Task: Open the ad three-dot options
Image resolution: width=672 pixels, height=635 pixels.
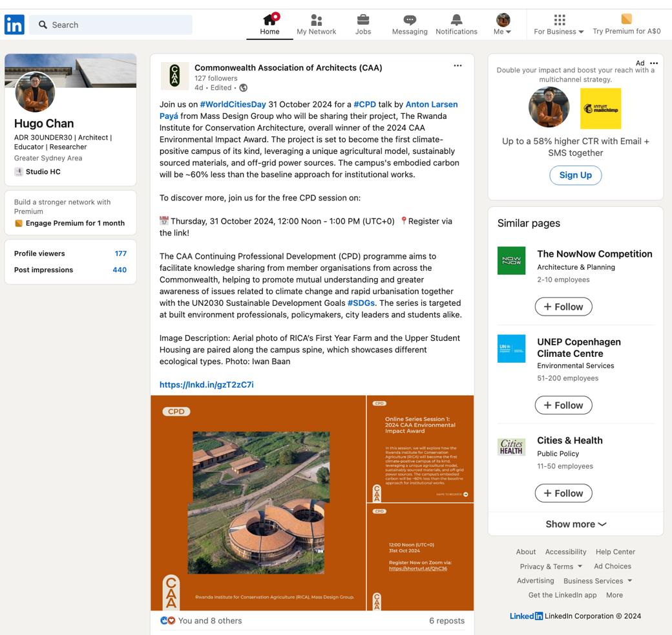Action: (x=654, y=63)
